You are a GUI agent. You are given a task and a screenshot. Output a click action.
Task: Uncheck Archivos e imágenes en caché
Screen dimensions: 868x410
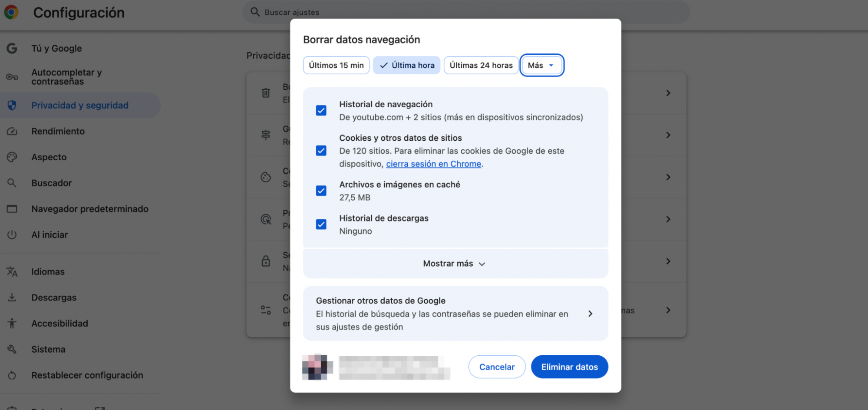coord(321,191)
